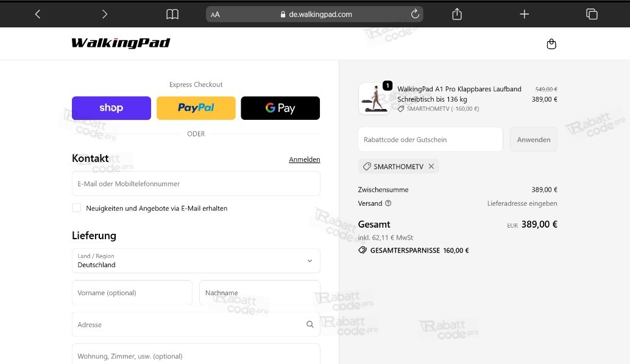This screenshot has height=364, width=630.
Task: Click the email or phone input field
Action: click(x=196, y=183)
